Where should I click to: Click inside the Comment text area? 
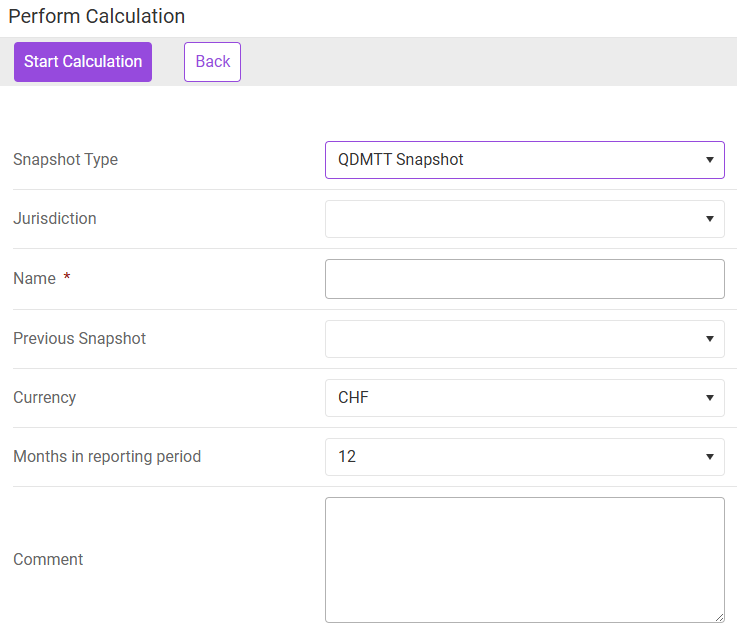pos(525,560)
